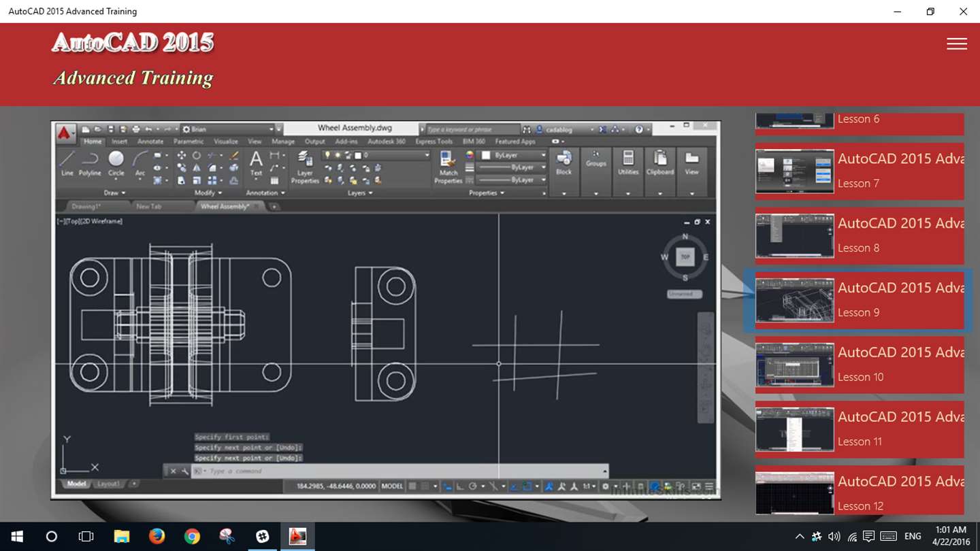Click the large Text annotation tool
The width and height of the screenshot is (980, 551).
(256, 163)
